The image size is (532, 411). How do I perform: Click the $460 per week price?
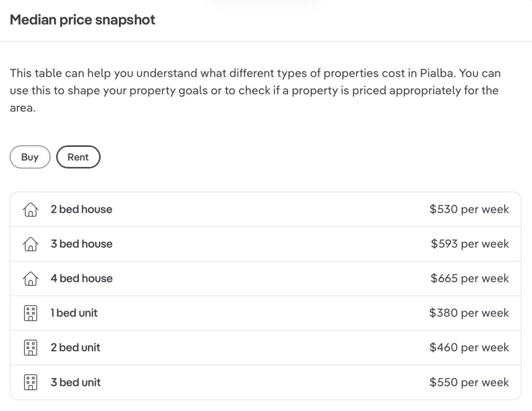[x=469, y=348]
